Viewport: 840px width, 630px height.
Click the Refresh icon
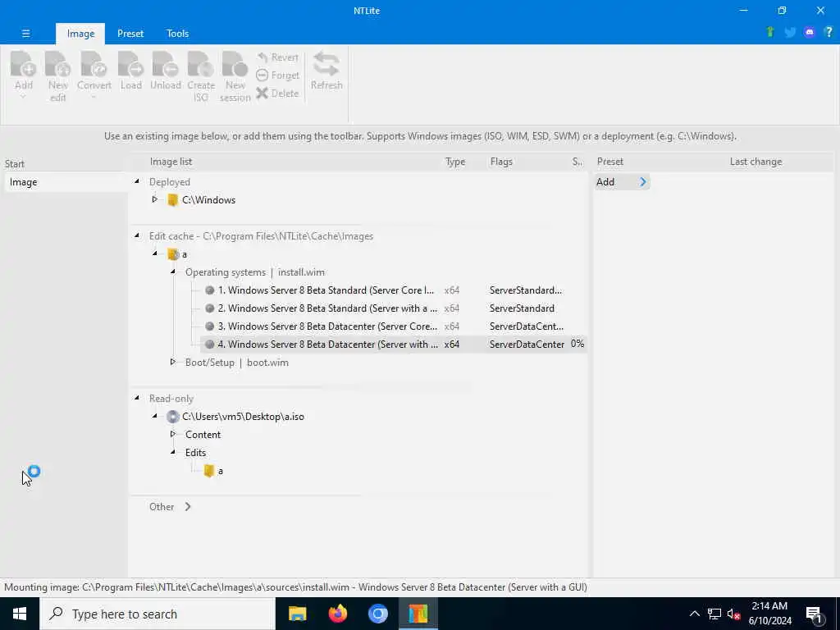326,64
